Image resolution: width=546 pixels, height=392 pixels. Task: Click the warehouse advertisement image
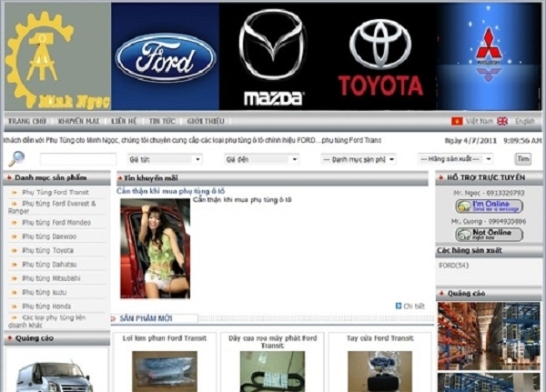[489, 336]
